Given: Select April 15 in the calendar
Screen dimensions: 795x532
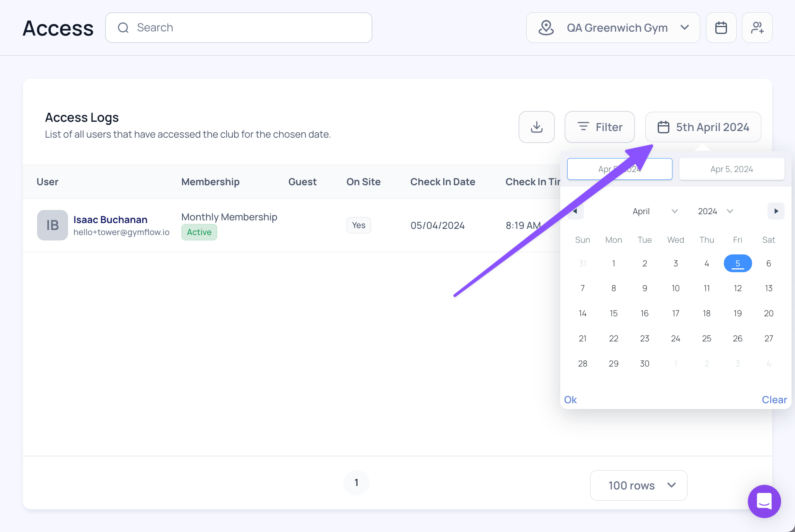Looking at the screenshot, I should pos(614,313).
